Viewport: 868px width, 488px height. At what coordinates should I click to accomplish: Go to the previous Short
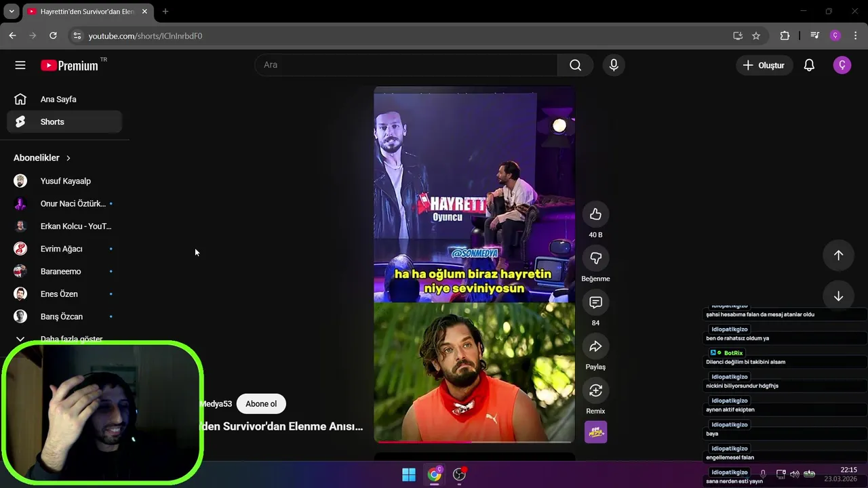coord(838,255)
